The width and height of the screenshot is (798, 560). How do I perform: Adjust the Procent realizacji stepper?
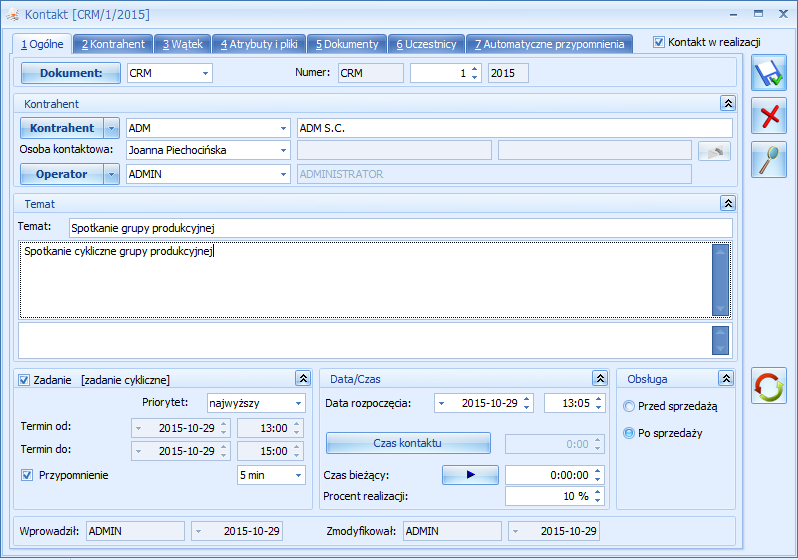click(597, 496)
